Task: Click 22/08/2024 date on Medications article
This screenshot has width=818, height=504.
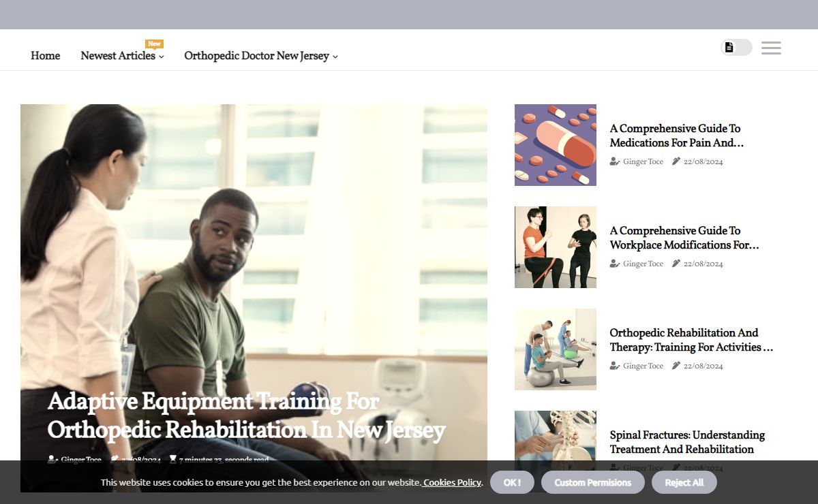Action: click(703, 161)
